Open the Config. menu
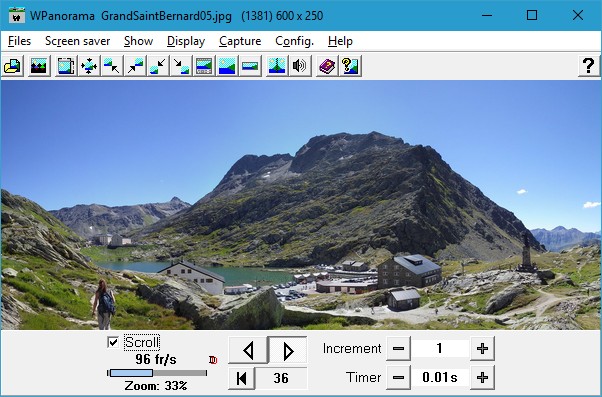Image resolution: width=602 pixels, height=397 pixels. coord(294,41)
